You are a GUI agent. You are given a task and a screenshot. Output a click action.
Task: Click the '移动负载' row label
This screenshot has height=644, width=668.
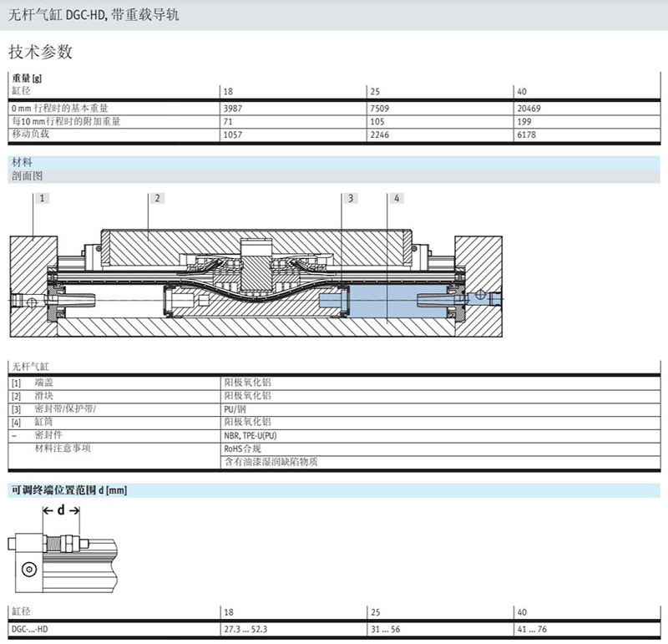tap(30, 134)
